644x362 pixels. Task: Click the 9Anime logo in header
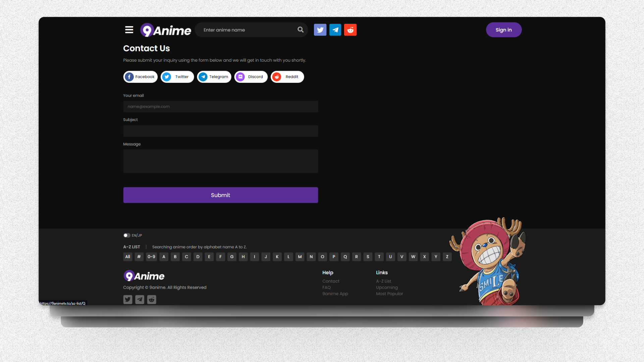[x=166, y=30]
